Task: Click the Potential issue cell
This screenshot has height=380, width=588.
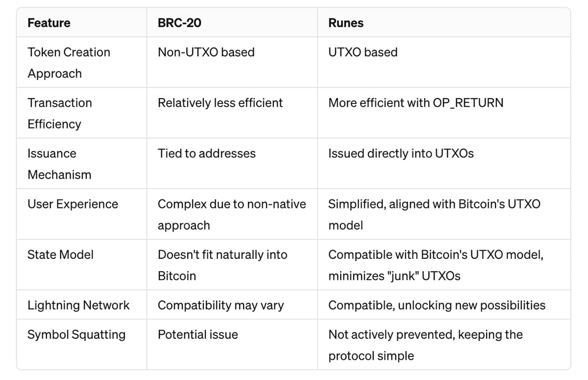Action: tap(198, 334)
